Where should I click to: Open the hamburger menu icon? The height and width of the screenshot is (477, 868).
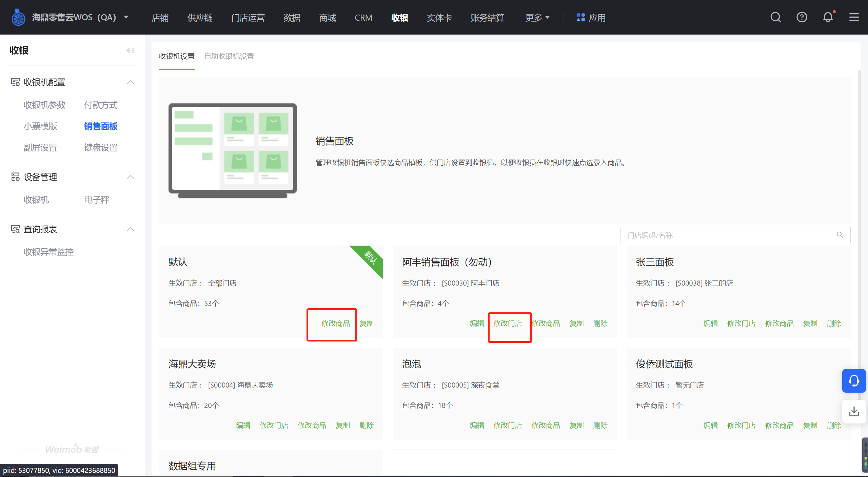tap(854, 17)
